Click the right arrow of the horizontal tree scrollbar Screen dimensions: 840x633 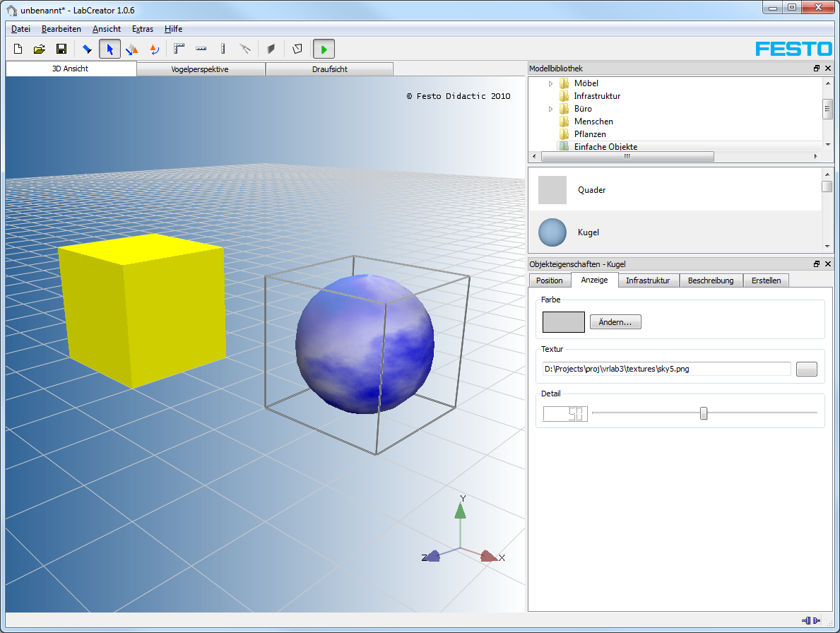816,156
